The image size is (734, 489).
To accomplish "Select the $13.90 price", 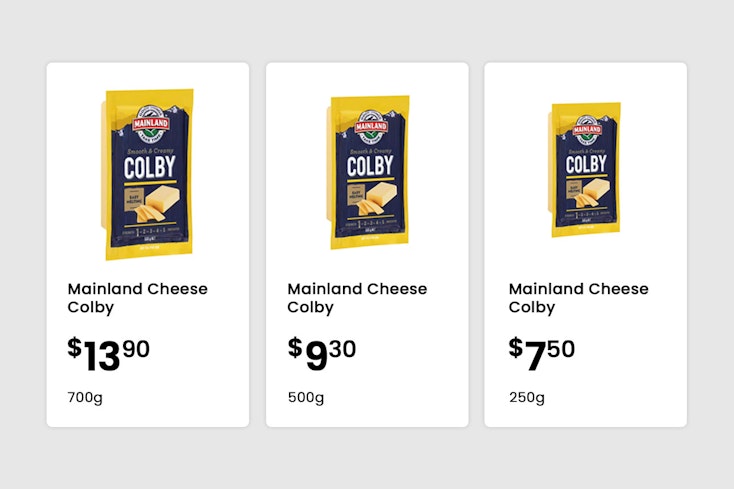I will [109, 352].
